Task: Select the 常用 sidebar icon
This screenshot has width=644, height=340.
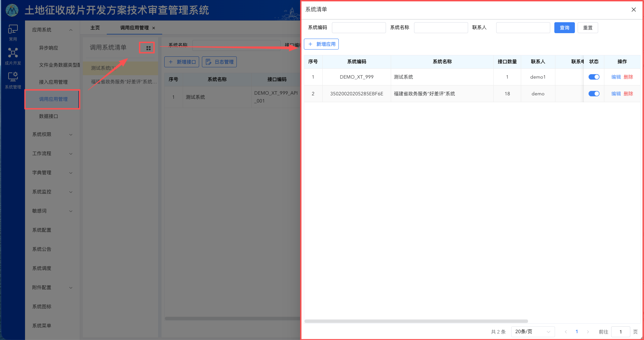Action: [13, 32]
